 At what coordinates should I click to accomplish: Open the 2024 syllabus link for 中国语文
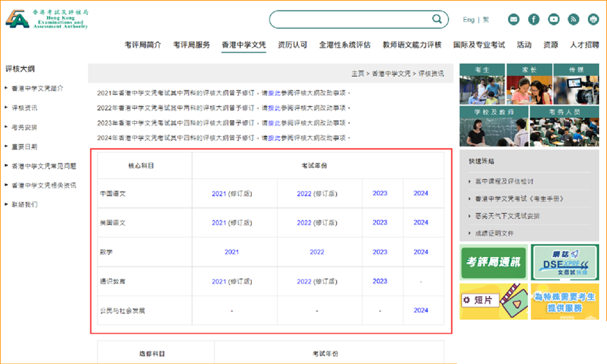click(x=420, y=193)
